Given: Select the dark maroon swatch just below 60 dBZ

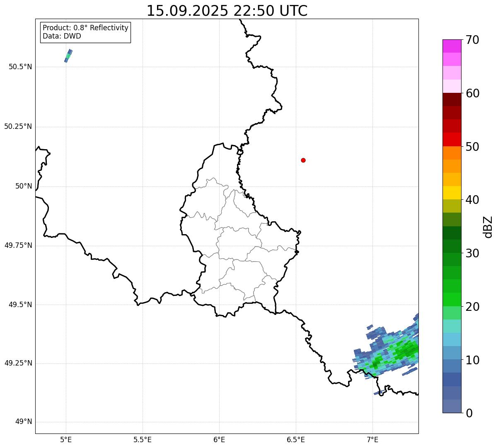Looking at the screenshot, I should point(452,99).
